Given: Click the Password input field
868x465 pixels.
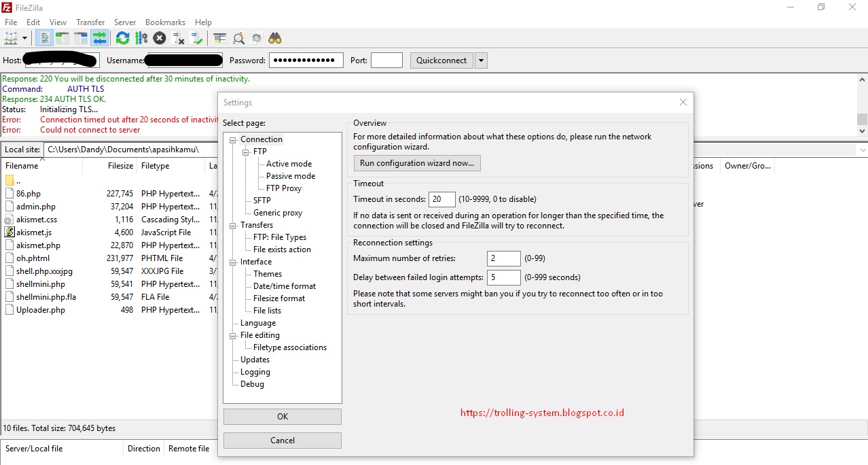Looking at the screenshot, I should [x=306, y=61].
